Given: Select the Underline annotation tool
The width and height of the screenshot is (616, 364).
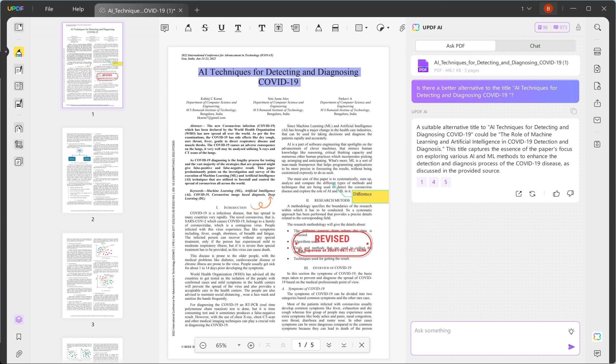Looking at the screenshot, I should click(x=221, y=28).
